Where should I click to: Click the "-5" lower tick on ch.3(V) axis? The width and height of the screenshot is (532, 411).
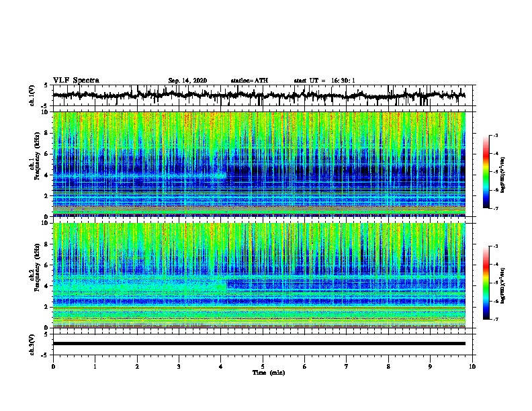pyautogui.click(x=46, y=355)
